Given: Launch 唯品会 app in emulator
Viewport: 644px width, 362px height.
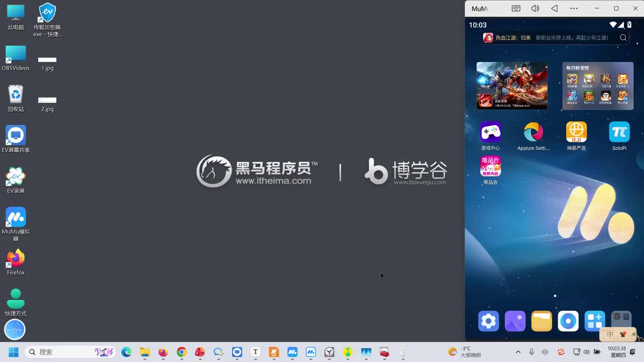Looking at the screenshot, I should point(491,170).
